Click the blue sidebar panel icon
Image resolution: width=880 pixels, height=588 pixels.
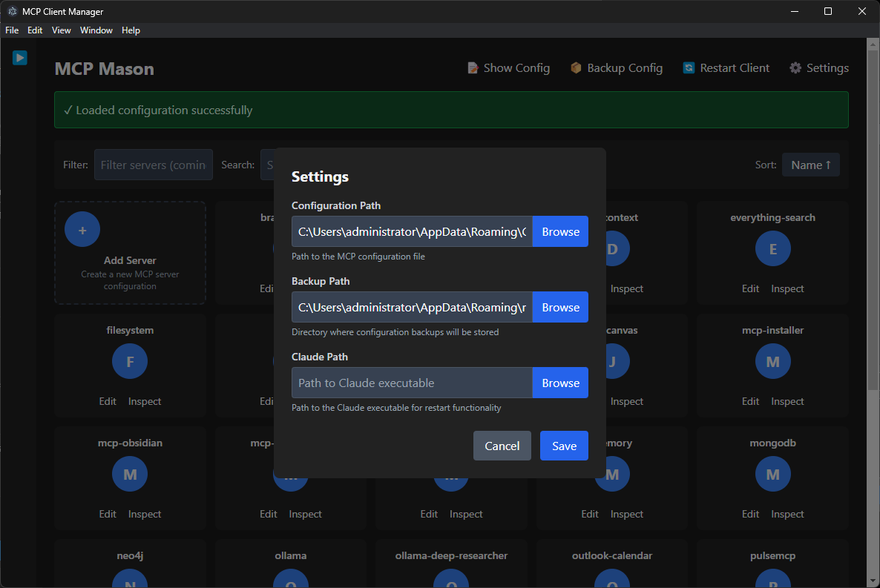(19, 57)
